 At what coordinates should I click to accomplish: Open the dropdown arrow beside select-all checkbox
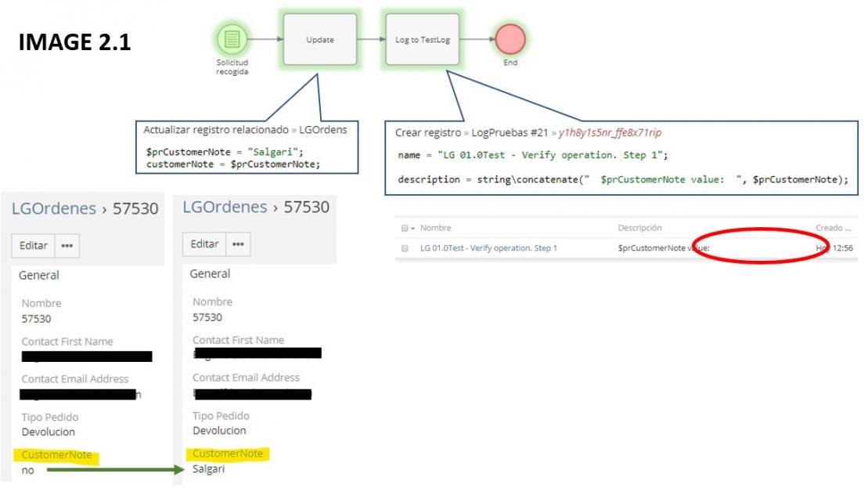tap(412, 229)
